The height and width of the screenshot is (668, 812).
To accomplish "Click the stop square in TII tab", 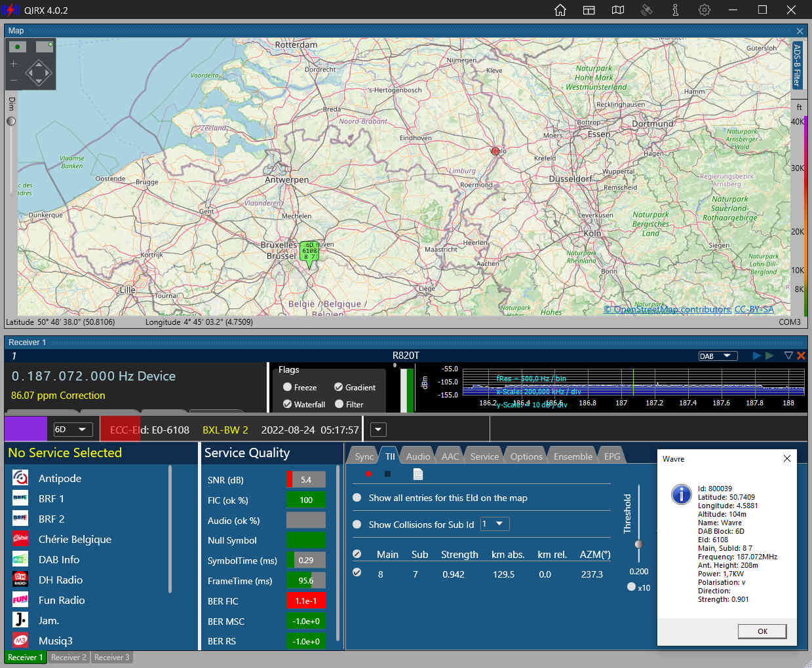I will (x=387, y=473).
